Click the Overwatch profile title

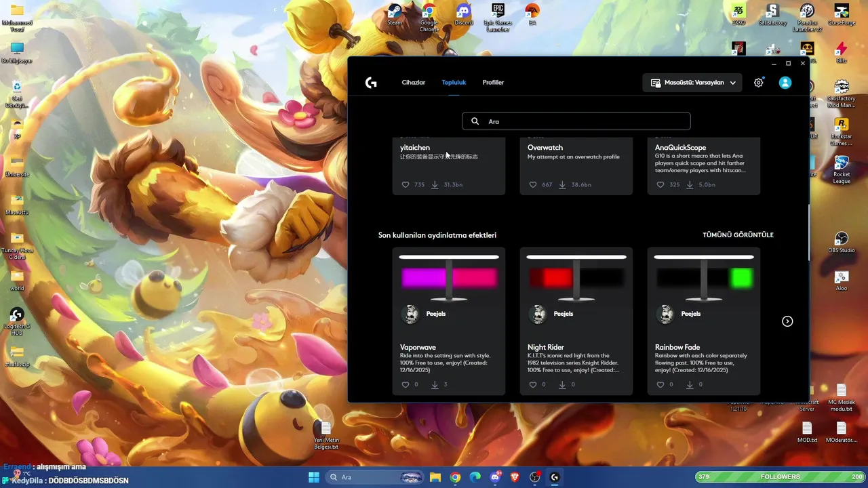[545, 148]
